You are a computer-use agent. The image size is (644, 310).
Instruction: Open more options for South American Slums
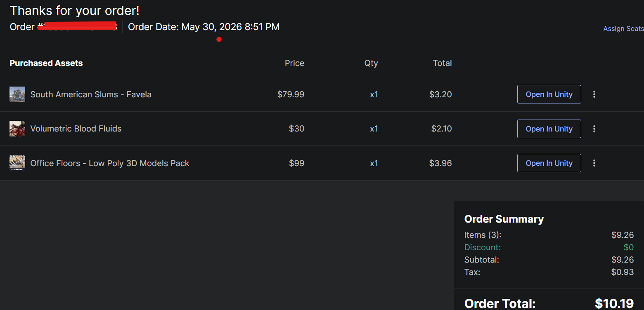point(594,94)
